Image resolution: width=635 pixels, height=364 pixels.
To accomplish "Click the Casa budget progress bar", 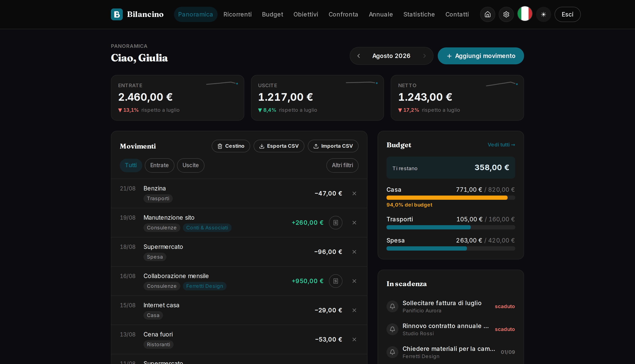I will [x=450, y=198].
